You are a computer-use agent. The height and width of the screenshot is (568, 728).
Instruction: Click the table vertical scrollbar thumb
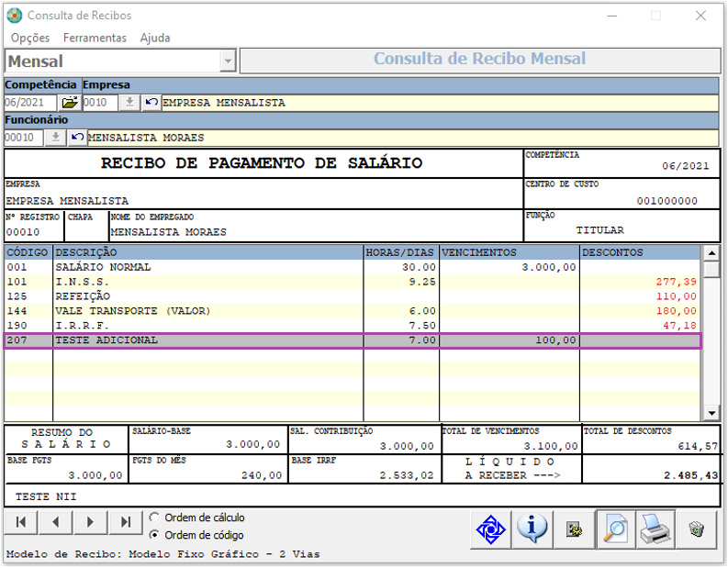tap(711, 269)
